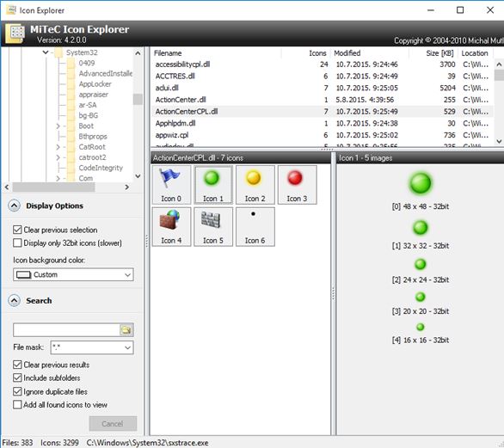Click the Cancel button
Screen dimensions: 504x448
(113, 424)
